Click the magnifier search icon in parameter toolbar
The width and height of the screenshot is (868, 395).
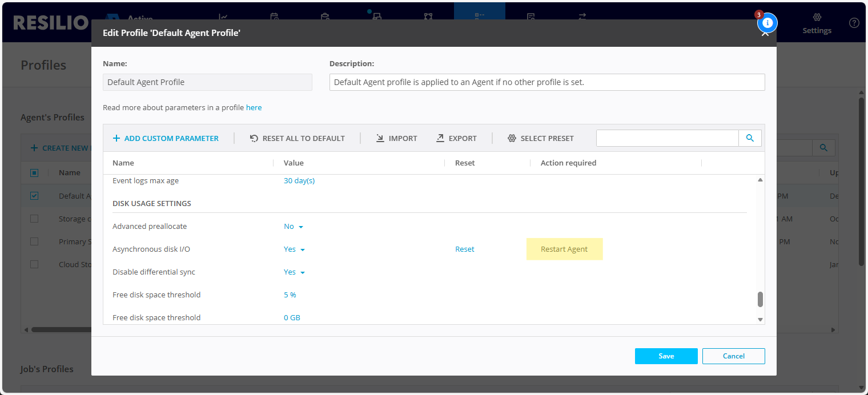click(x=750, y=138)
